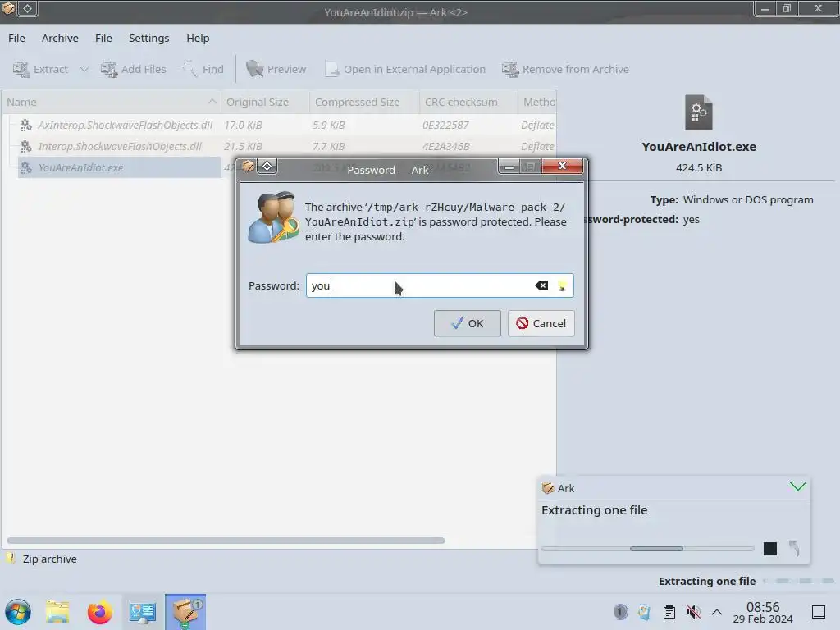Click notification count tray icon

click(620, 612)
